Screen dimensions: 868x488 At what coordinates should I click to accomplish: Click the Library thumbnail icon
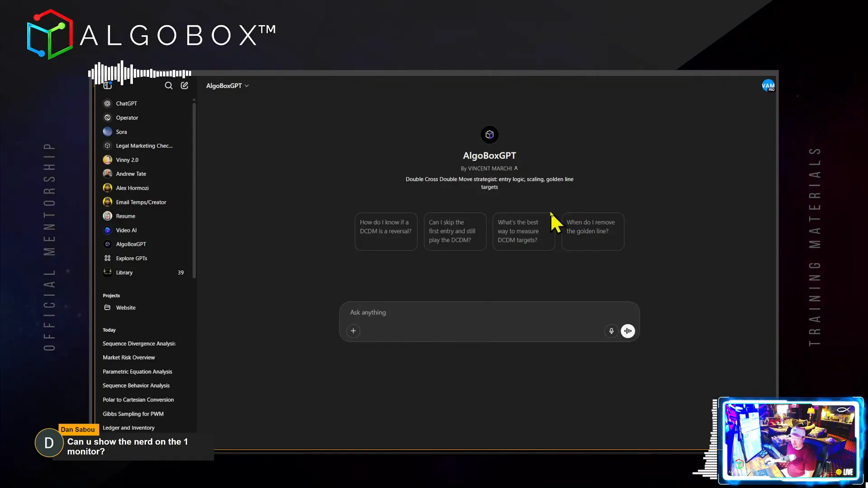point(107,272)
